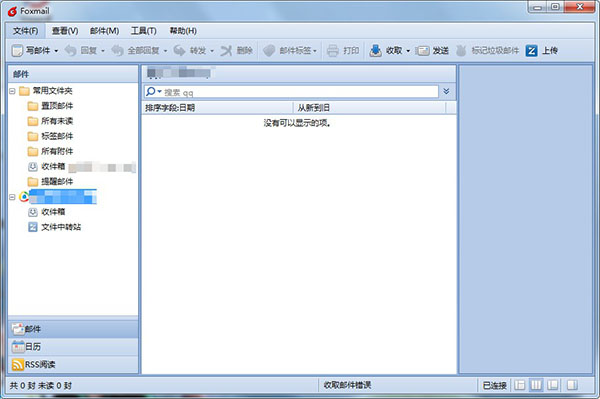Click the Receive (收取) mail icon
The width and height of the screenshot is (600, 399).
[375, 50]
